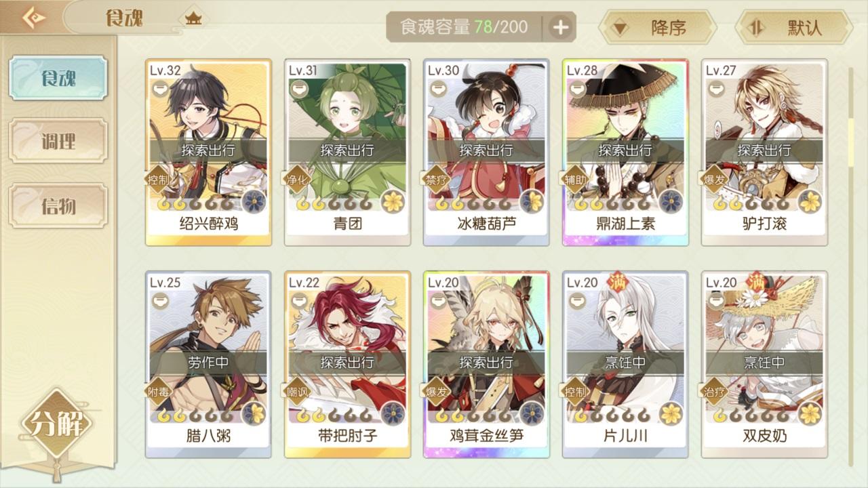The height and width of the screenshot is (488, 868).
Task: Tap the 嘲讽 tag on 带把肘子
Action: tap(298, 392)
